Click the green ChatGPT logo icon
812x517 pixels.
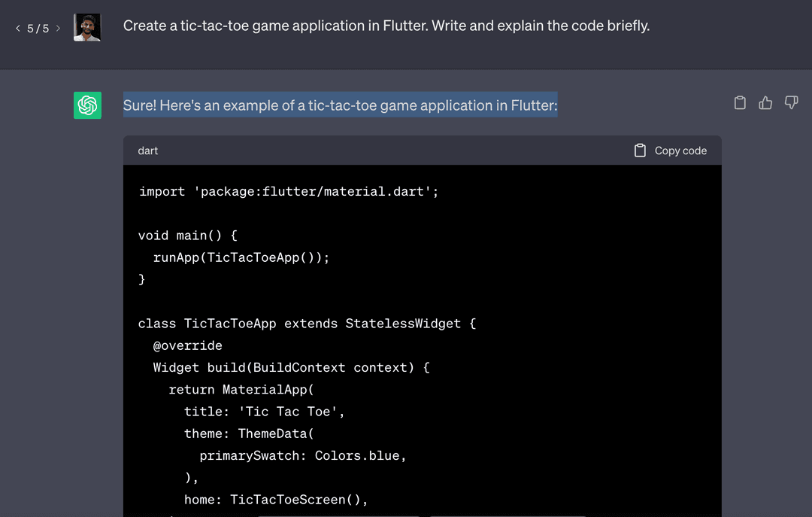coord(87,105)
